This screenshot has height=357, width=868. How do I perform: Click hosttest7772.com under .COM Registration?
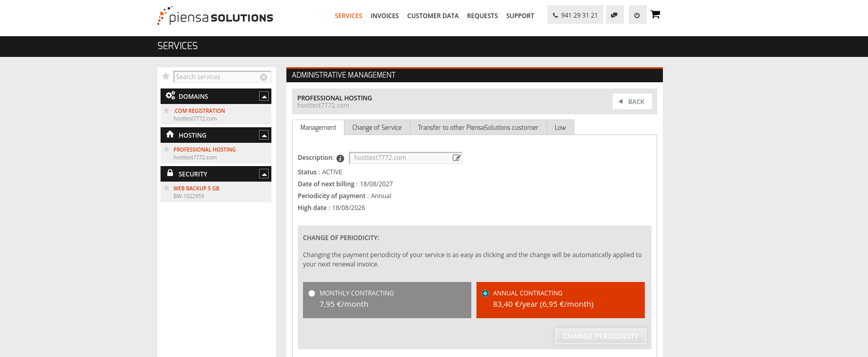pos(195,118)
